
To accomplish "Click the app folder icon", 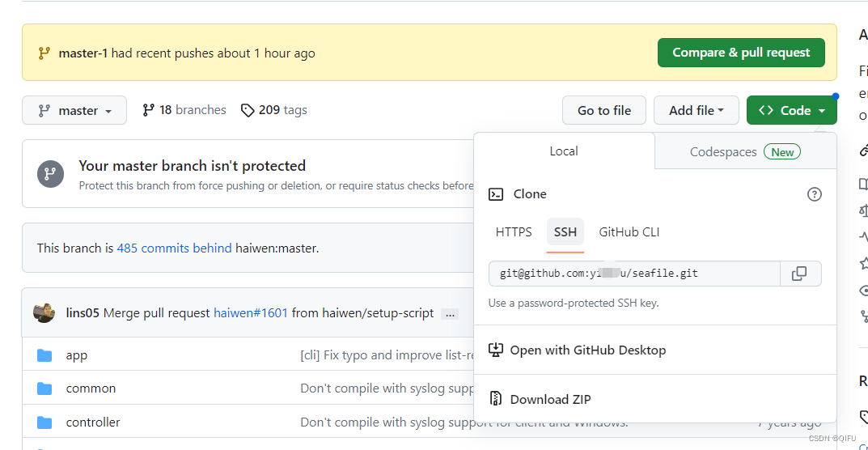I will tap(44, 355).
